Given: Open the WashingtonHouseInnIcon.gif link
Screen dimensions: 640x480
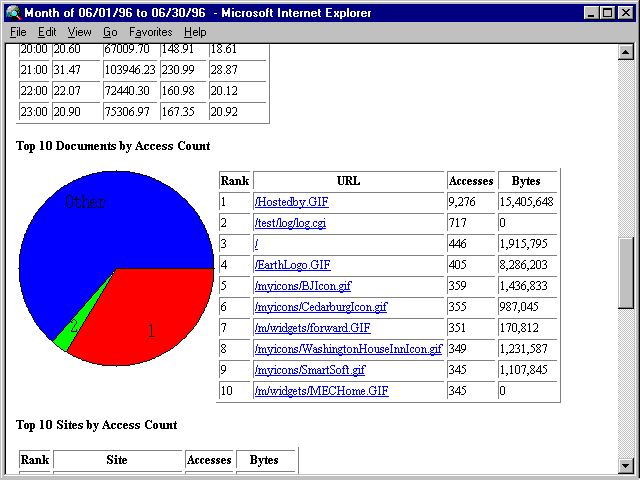Looking at the screenshot, I should (x=348, y=349).
